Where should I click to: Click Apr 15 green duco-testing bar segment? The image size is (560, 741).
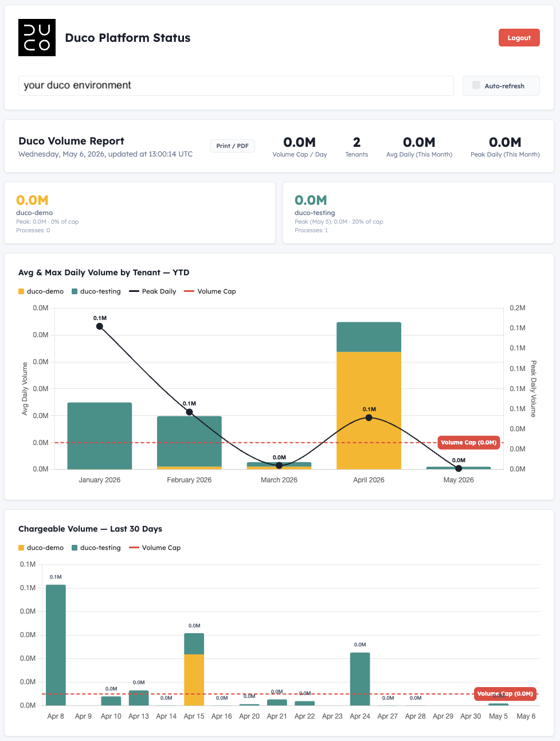pos(194,644)
